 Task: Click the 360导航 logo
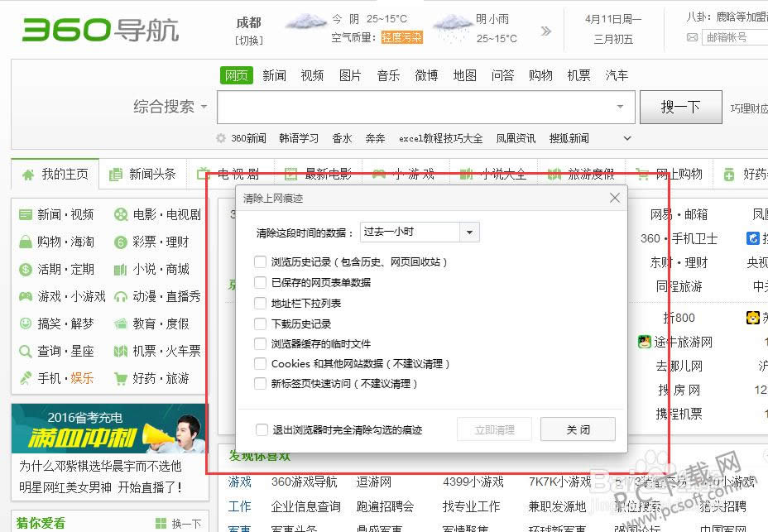(x=100, y=31)
